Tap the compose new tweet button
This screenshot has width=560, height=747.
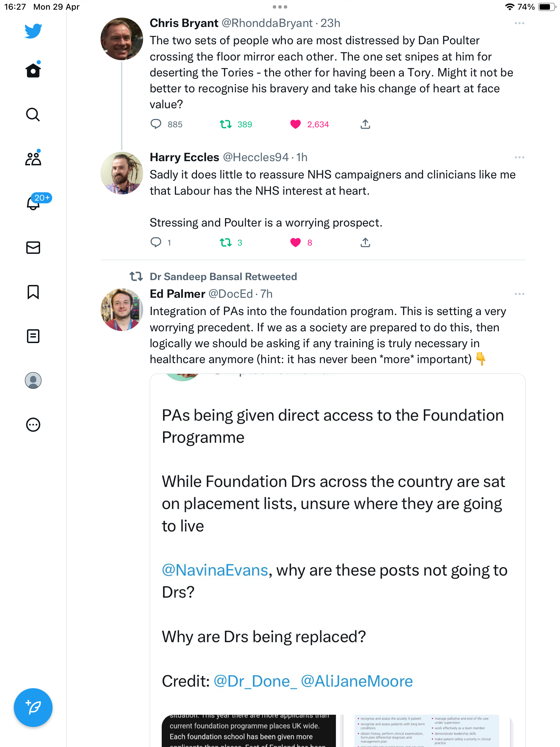click(33, 708)
